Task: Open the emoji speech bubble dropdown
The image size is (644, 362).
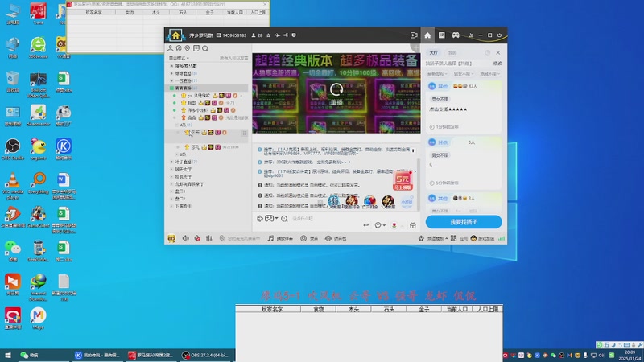Action: point(379,225)
